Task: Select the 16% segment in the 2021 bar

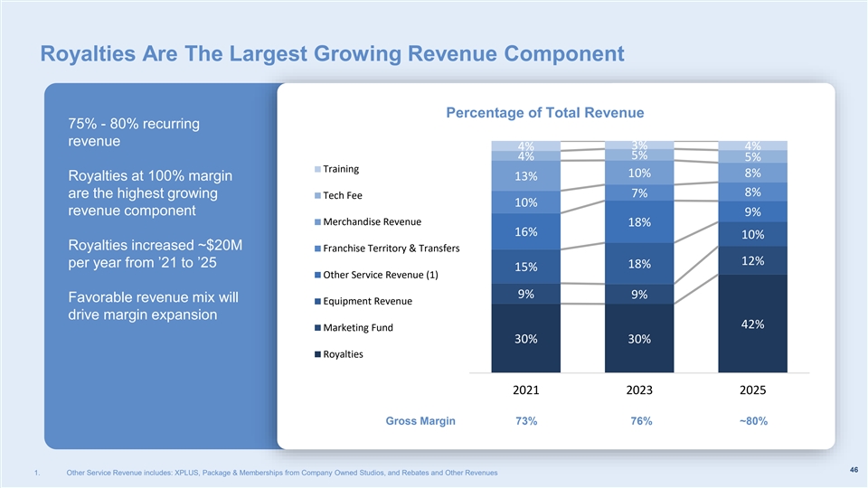Action: [x=525, y=231]
